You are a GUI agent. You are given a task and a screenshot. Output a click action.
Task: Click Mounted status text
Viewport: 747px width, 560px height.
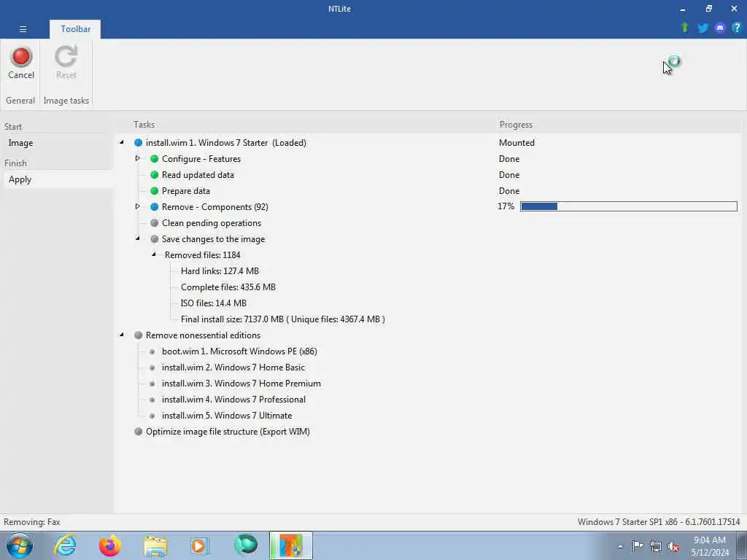click(516, 142)
